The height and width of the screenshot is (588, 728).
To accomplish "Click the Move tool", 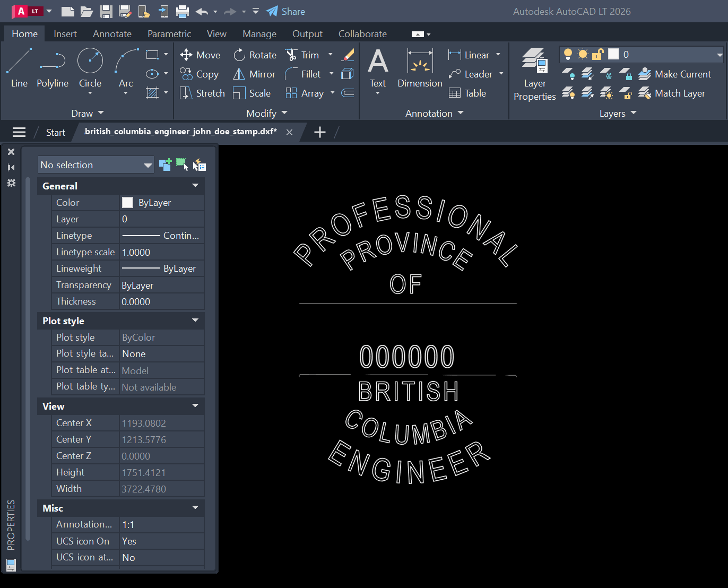I will 200,55.
